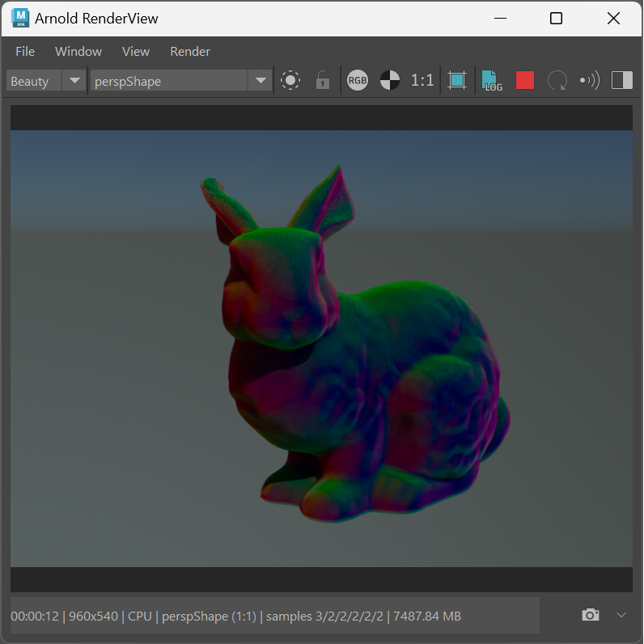Toggle the camera lock padlock icon

(323, 80)
